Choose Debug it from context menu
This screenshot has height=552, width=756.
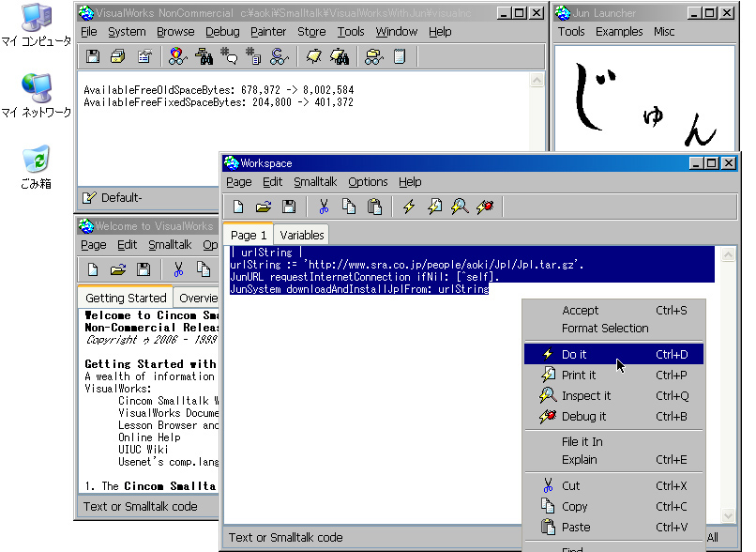tap(613, 417)
